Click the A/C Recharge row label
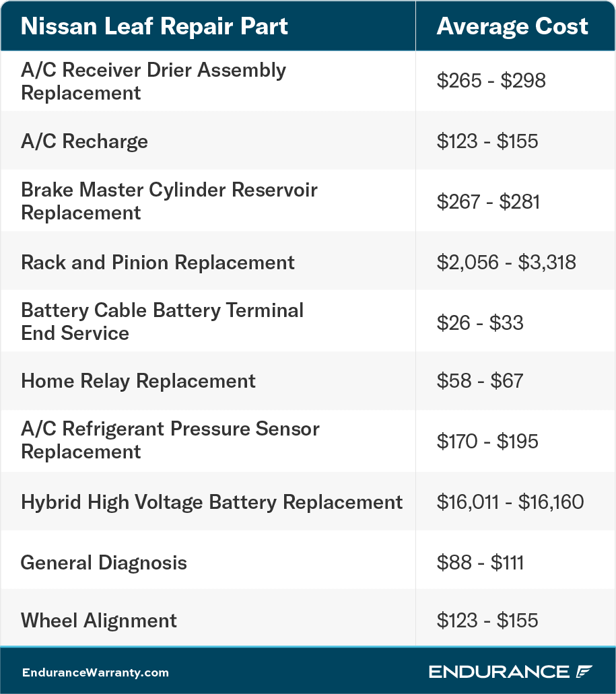616x694 pixels. pyautogui.click(x=85, y=141)
